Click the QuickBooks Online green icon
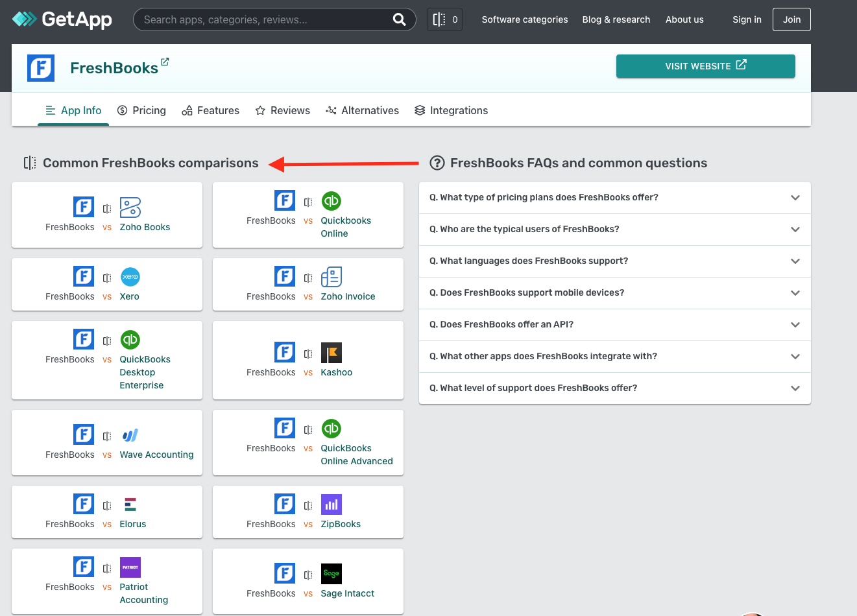857x616 pixels. coord(331,201)
